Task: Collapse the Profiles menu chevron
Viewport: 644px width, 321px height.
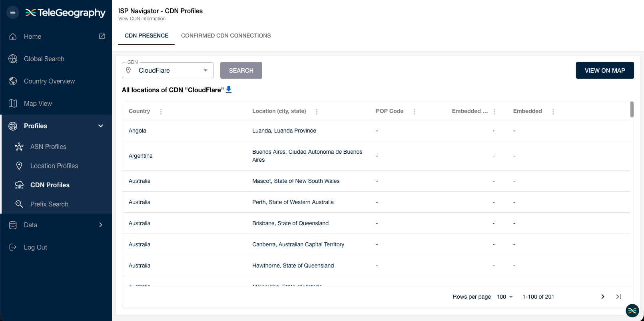Action: [101, 126]
